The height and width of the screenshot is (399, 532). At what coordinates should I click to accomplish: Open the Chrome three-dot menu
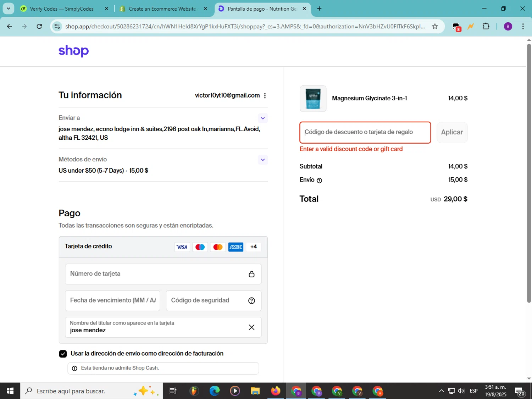(523, 27)
